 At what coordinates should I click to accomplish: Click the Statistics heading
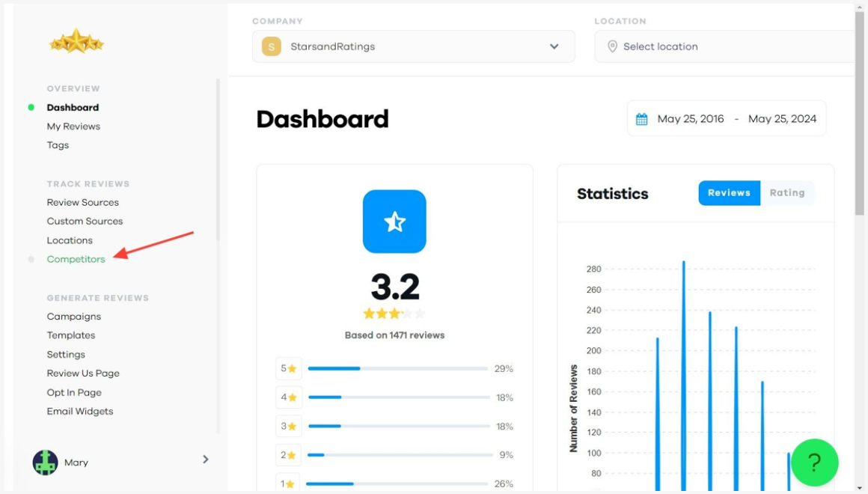[612, 193]
